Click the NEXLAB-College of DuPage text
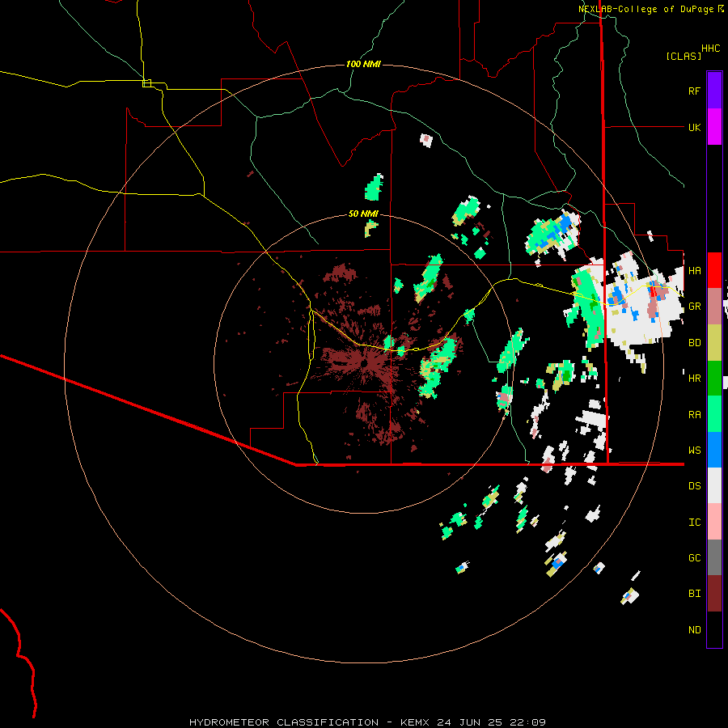 point(645,9)
